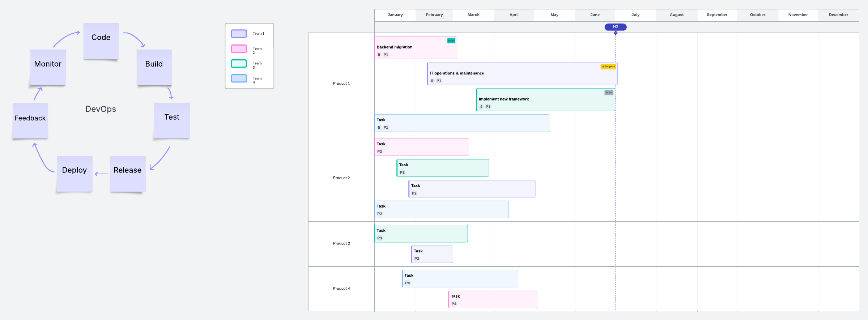Click the In Progress status tag
868x320 pixels.
pyautogui.click(x=608, y=67)
